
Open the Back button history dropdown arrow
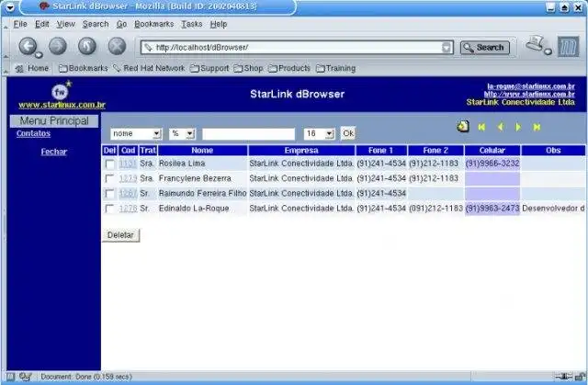[39, 55]
